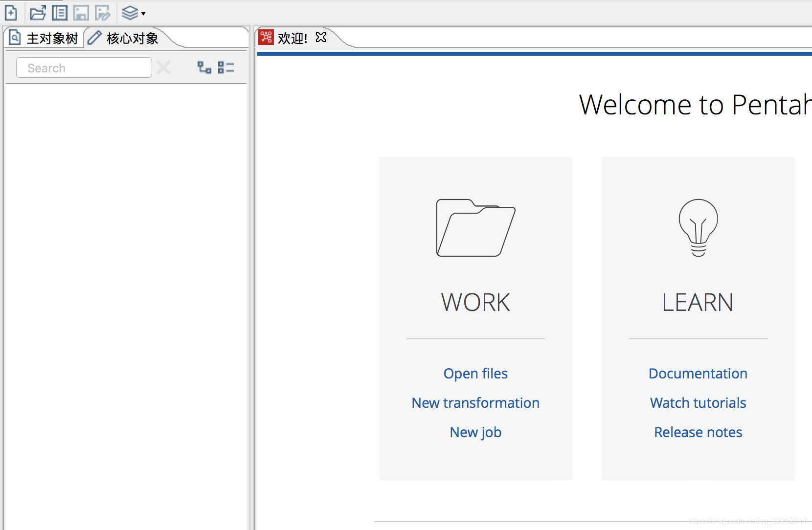This screenshot has height=530, width=812.
Task: Click the LEARN heading text
Action: tap(698, 302)
